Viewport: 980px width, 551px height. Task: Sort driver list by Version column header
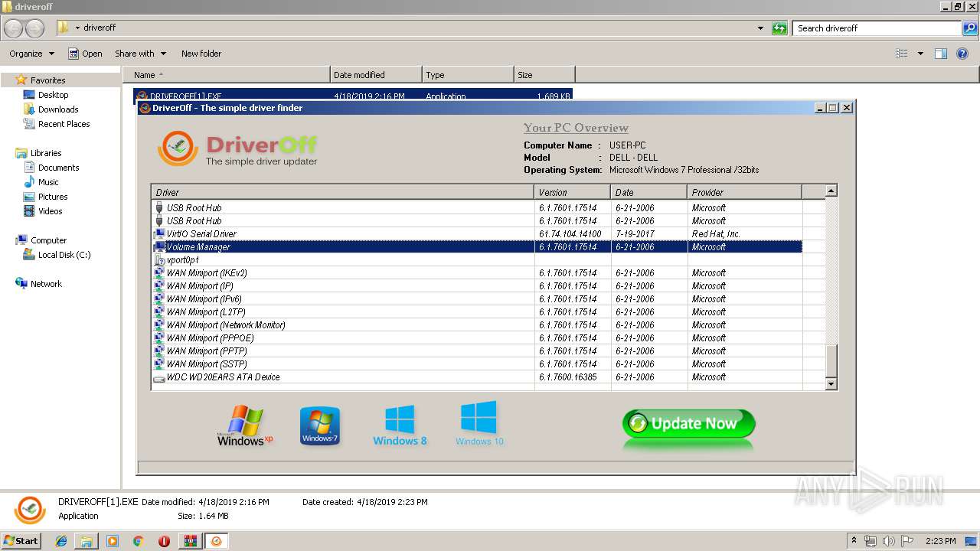(572, 192)
